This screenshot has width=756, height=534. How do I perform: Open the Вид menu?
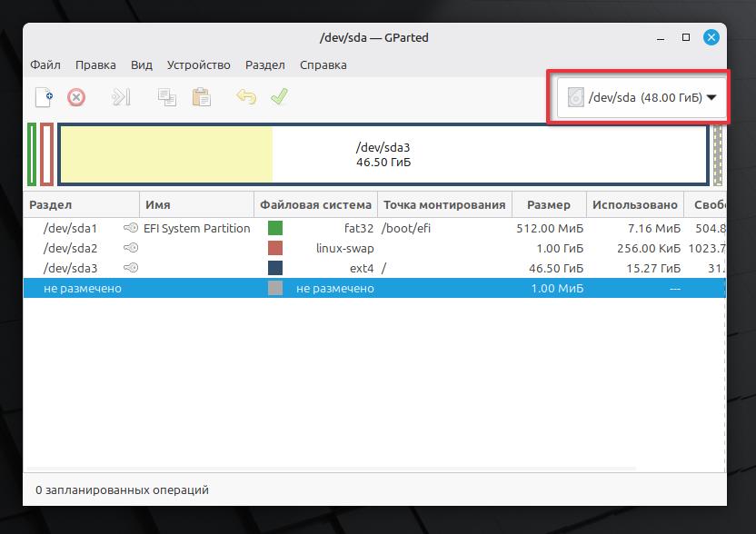tap(141, 65)
